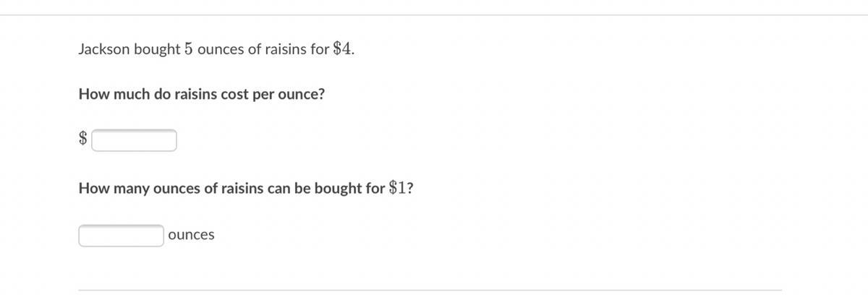Click "ounces" in the first sentence

pyautogui.click(x=220, y=50)
